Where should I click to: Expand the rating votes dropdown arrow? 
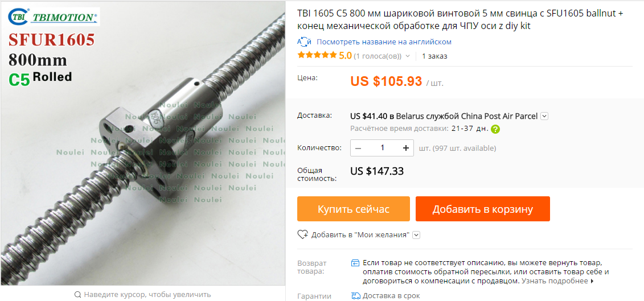coord(408,56)
